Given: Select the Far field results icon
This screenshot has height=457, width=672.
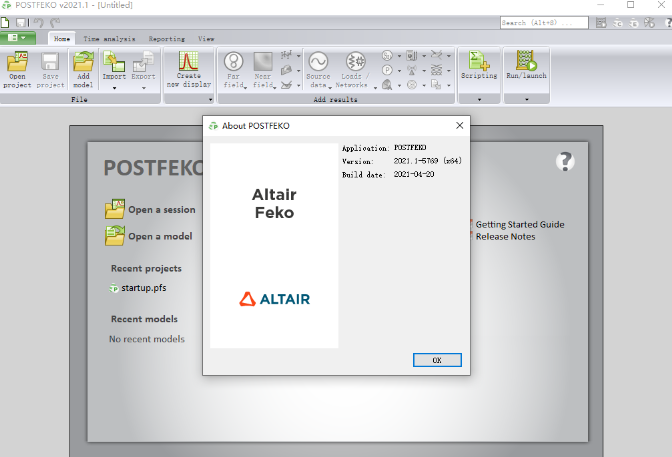Looking at the screenshot, I should (234, 62).
